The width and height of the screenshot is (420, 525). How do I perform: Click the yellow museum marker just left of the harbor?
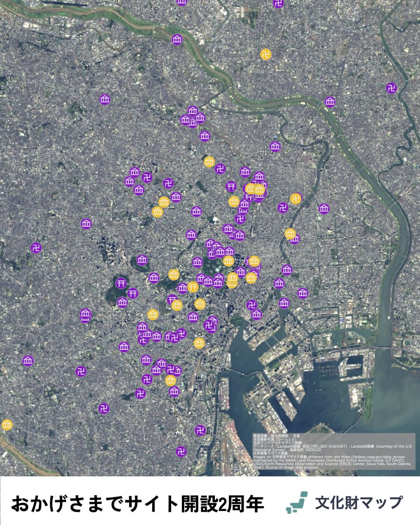199,343
